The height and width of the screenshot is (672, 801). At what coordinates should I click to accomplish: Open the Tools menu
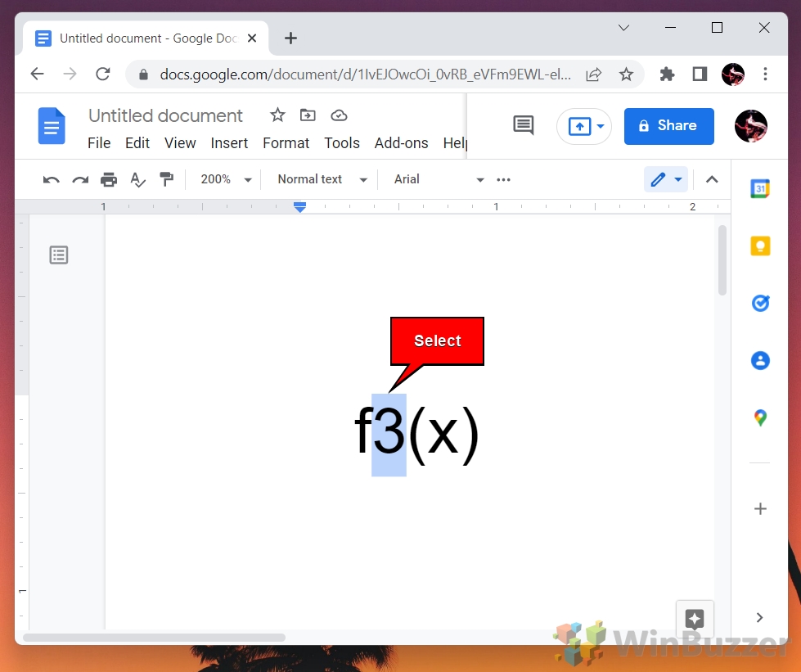(x=342, y=143)
